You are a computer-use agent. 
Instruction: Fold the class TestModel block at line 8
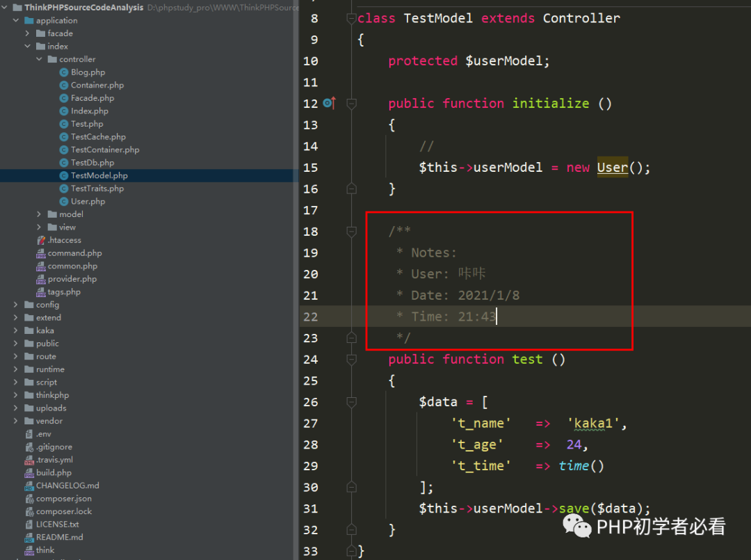[351, 19]
